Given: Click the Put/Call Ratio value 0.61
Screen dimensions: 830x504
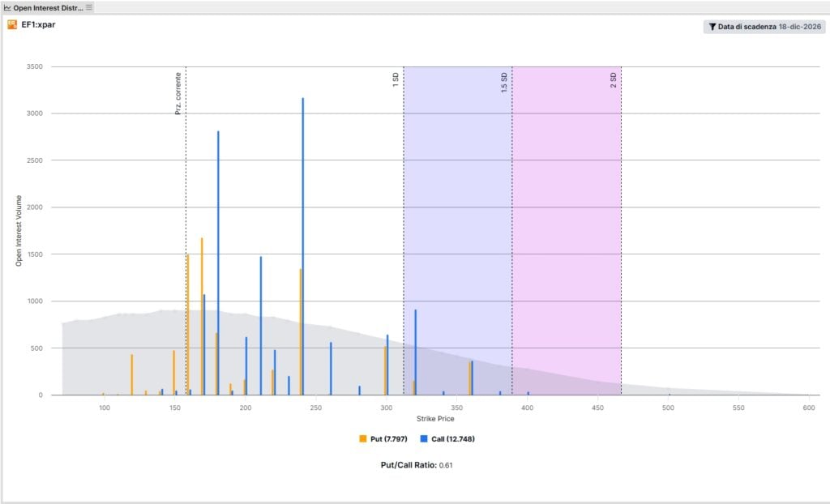Looking at the screenshot, I should 446,465.
